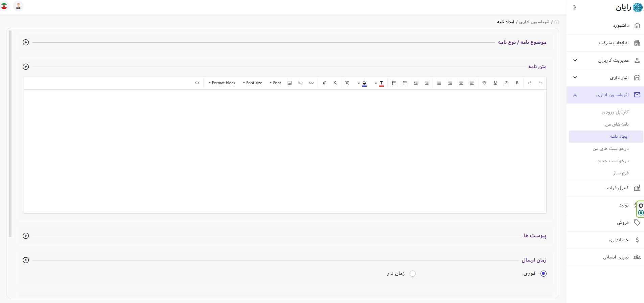Open the user profile avatar

[18, 6]
